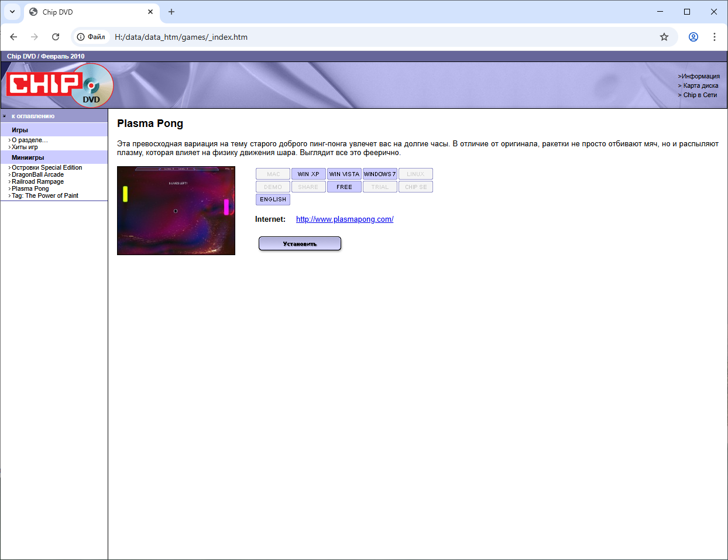
Task: Click the TRIAL license badge
Action: pyautogui.click(x=380, y=187)
